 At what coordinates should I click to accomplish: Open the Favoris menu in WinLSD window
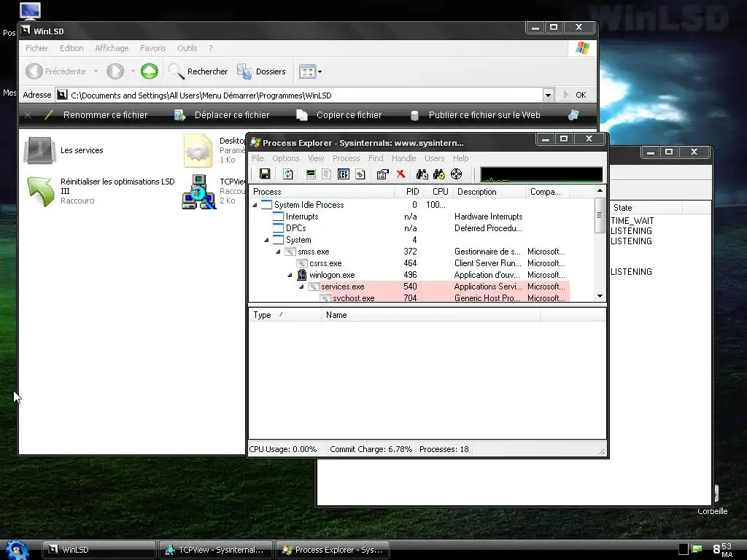click(x=153, y=48)
